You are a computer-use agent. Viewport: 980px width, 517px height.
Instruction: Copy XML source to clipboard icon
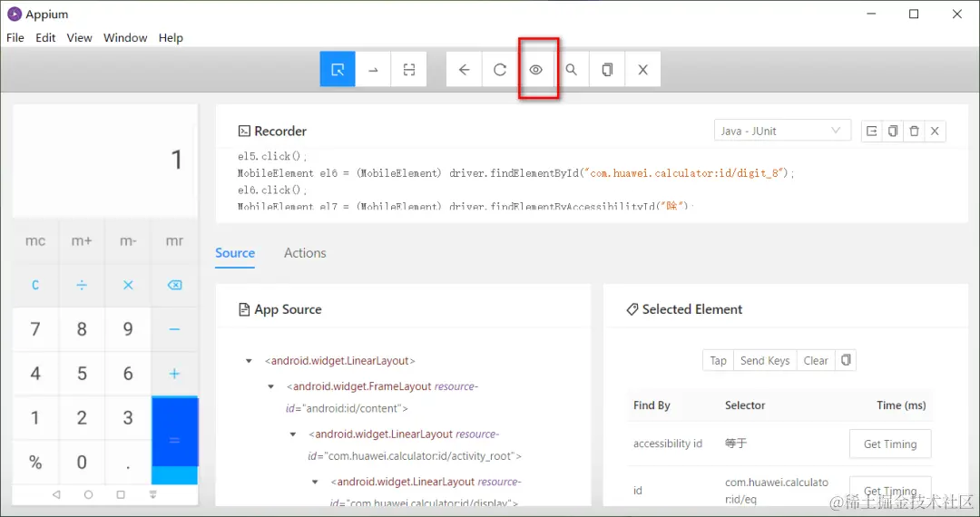607,69
